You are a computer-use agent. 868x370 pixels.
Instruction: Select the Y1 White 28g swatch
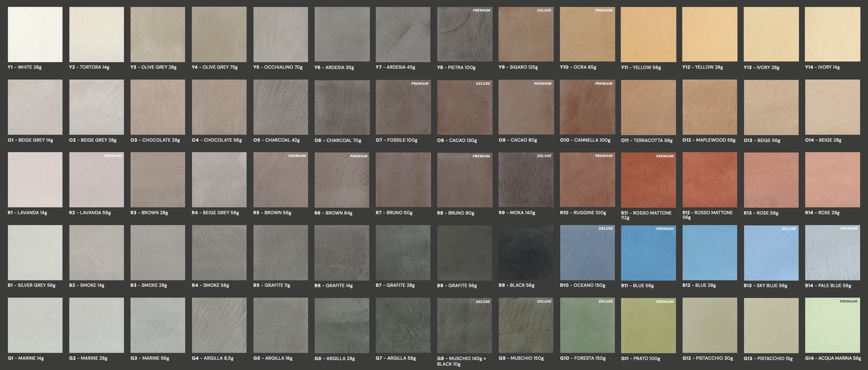point(35,34)
